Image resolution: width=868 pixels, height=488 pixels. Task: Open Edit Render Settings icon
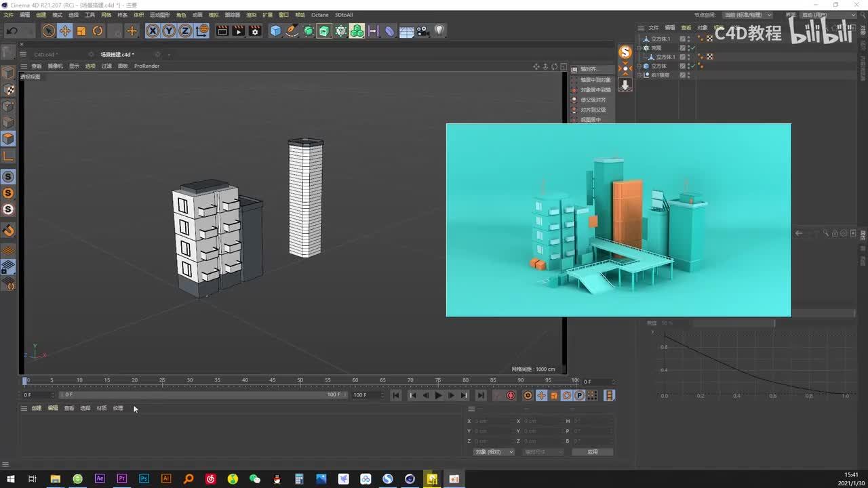[254, 30]
